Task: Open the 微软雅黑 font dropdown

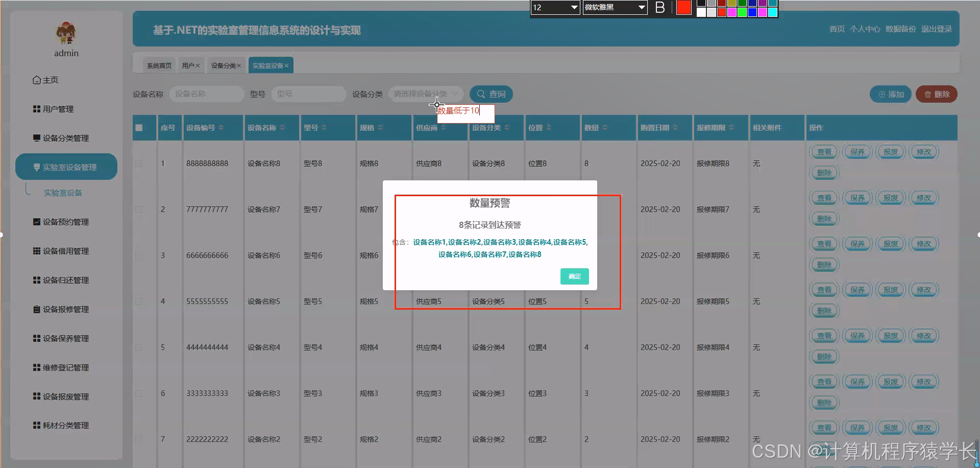Action: (x=615, y=7)
